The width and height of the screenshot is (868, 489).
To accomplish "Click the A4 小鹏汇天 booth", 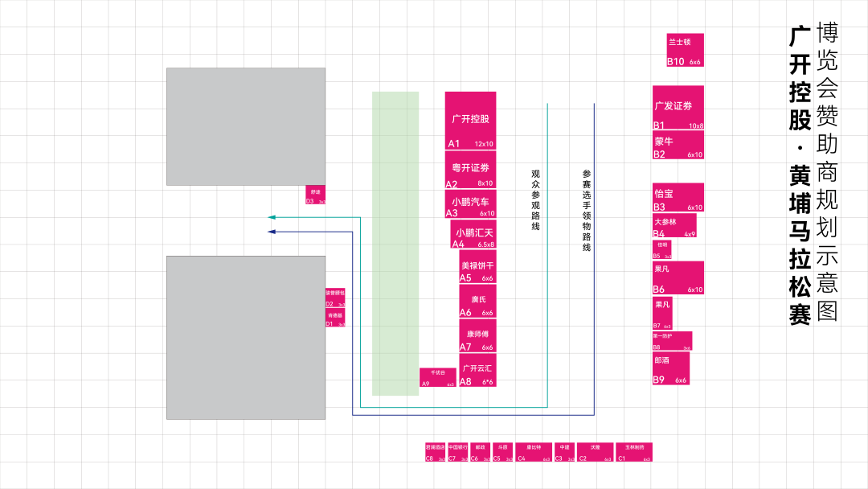I will 473,234.
